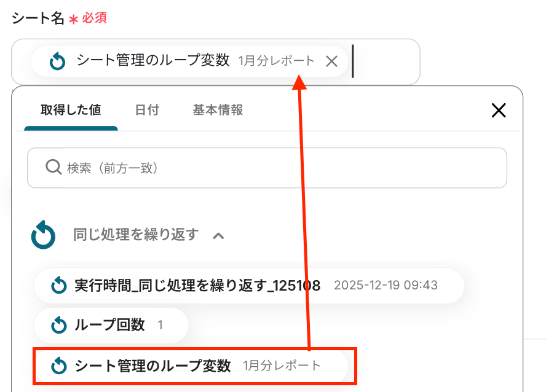Open the 基本情報 tab
The height and width of the screenshot is (392, 546).
coord(218,110)
